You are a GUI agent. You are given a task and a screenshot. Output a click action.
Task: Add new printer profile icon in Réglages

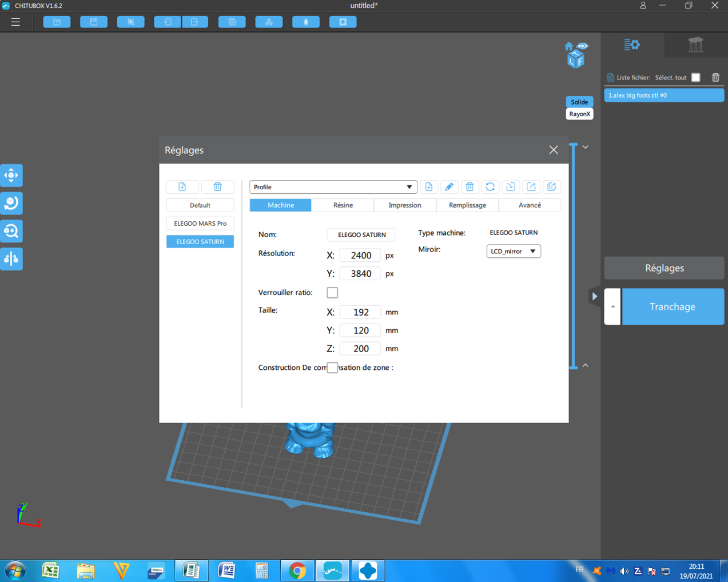point(182,187)
